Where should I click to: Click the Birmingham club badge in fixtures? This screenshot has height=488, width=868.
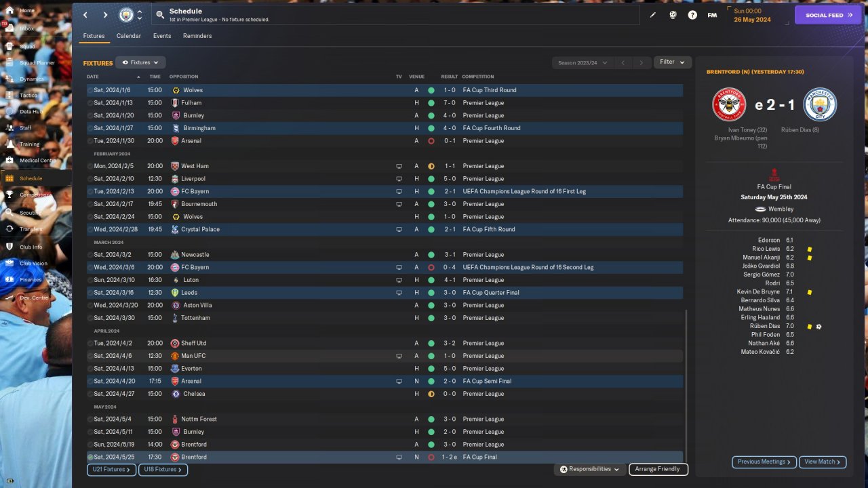coord(176,128)
